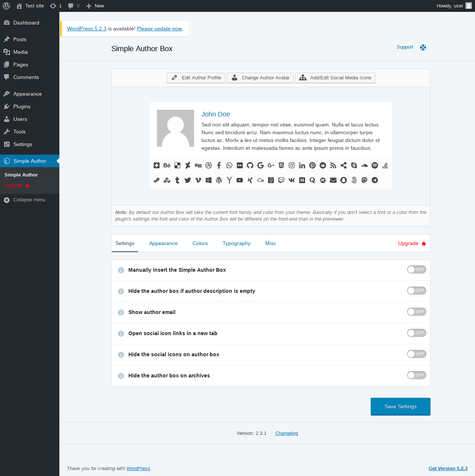Open Plugins in the sidebar menu
The height and width of the screenshot is (476, 475).
pyautogui.click(x=30, y=106)
